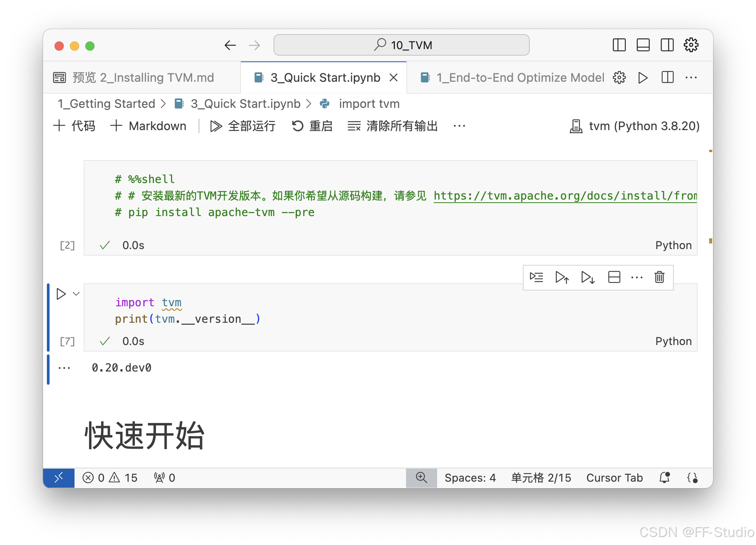Screen dimensions: 756x545
Task: Open more editor actions ellipsis in tab bar
Action: point(691,78)
